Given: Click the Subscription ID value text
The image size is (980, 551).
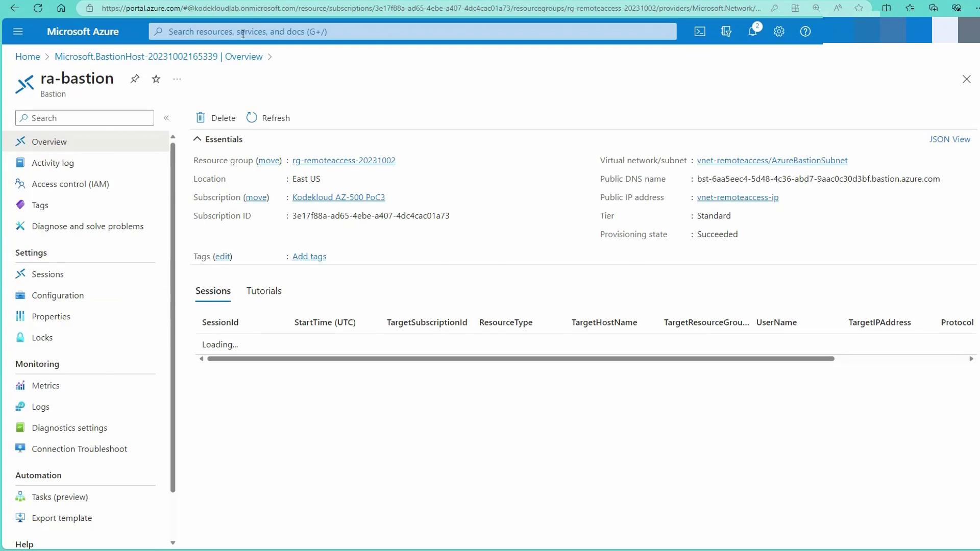Looking at the screenshot, I should (x=371, y=216).
